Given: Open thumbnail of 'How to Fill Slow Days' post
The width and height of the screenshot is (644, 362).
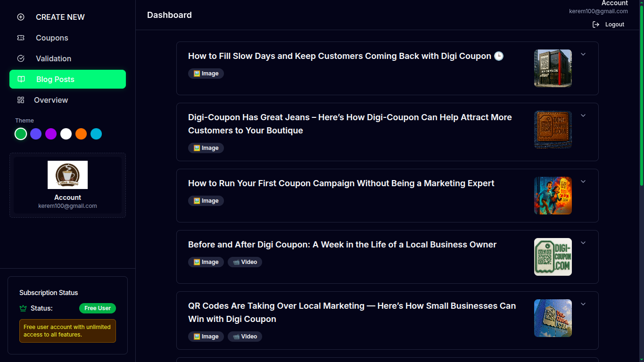Looking at the screenshot, I should (553, 68).
